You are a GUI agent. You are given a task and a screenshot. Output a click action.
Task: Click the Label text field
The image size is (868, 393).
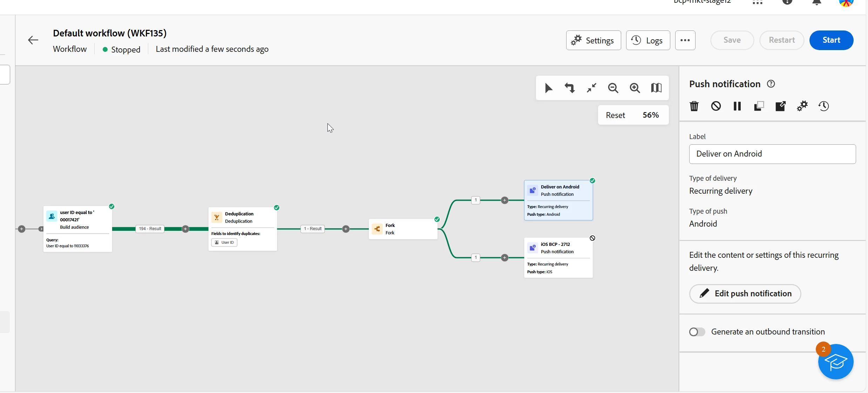[x=772, y=154]
